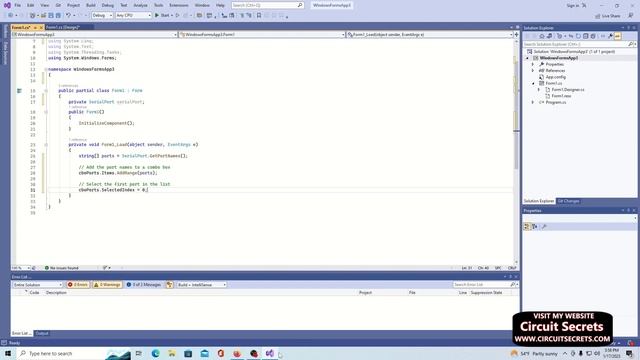Image resolution: width=640 pixels, height=360 pixels.
Task: Open the Project menu
Action: (x=73, y=5)
